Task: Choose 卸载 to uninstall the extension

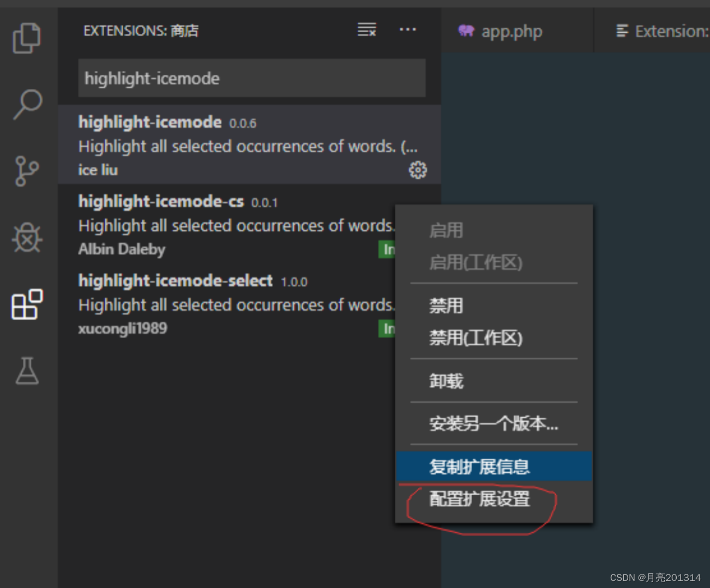Action: [494, 381]
